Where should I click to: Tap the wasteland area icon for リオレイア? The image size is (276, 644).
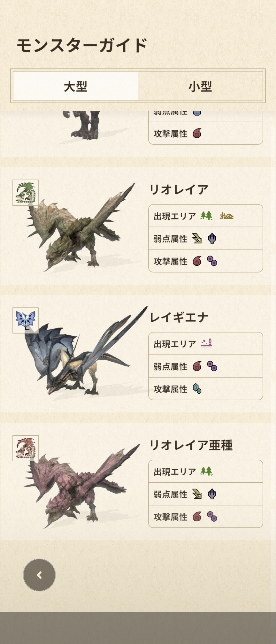227,216
